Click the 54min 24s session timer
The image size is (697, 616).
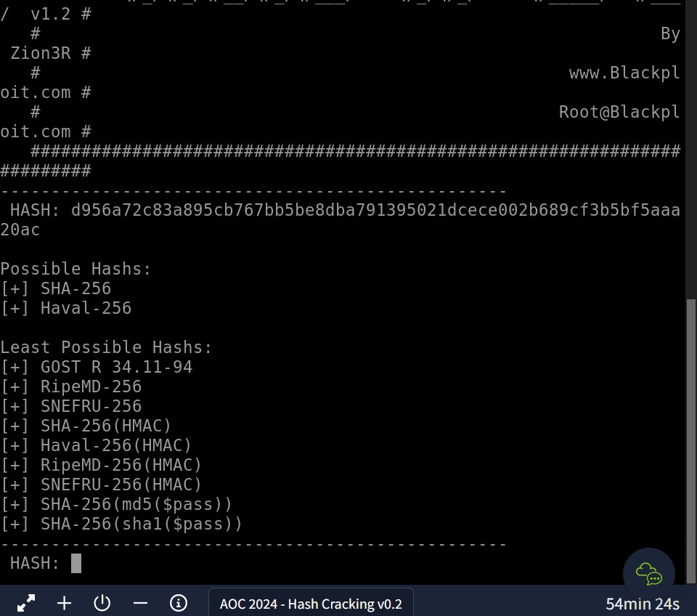tap(642, 603)
